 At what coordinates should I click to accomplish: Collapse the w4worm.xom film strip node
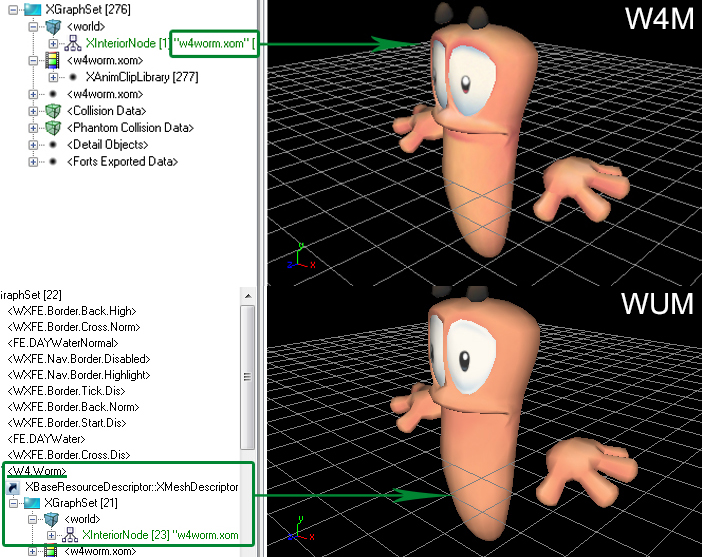(x=33, y=60)
